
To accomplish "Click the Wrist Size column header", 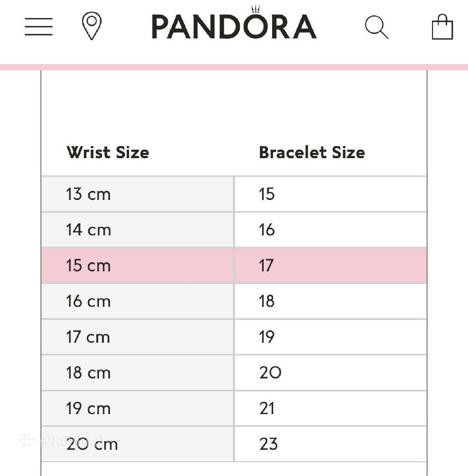I will click(108, 152).
